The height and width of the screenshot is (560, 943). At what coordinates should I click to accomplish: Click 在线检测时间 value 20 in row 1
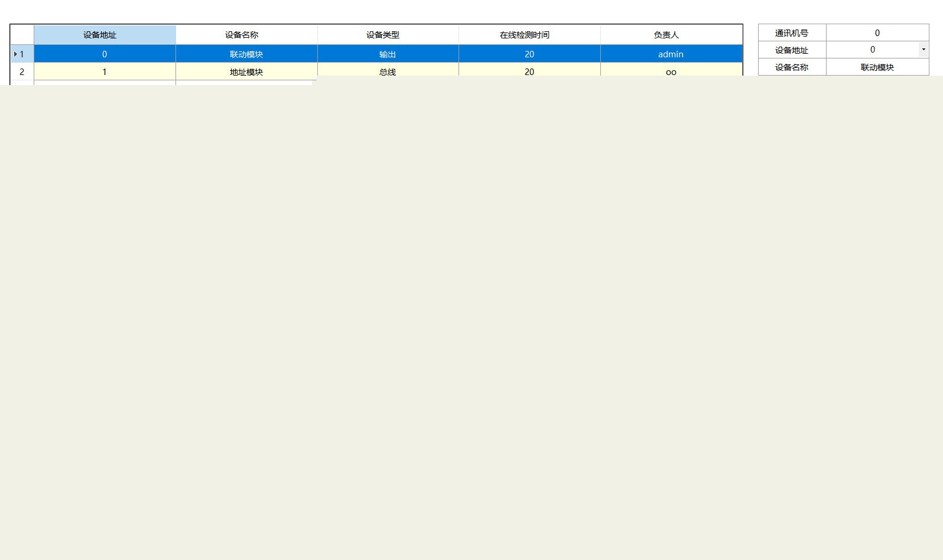pos(529,54)
